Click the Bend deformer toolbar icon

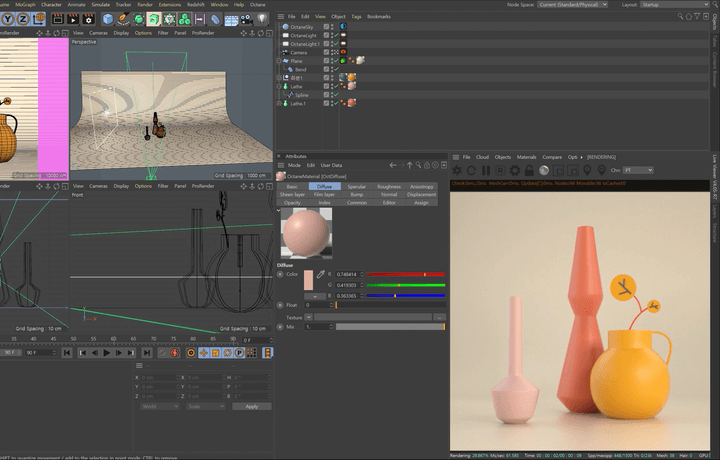coord(215,19)
